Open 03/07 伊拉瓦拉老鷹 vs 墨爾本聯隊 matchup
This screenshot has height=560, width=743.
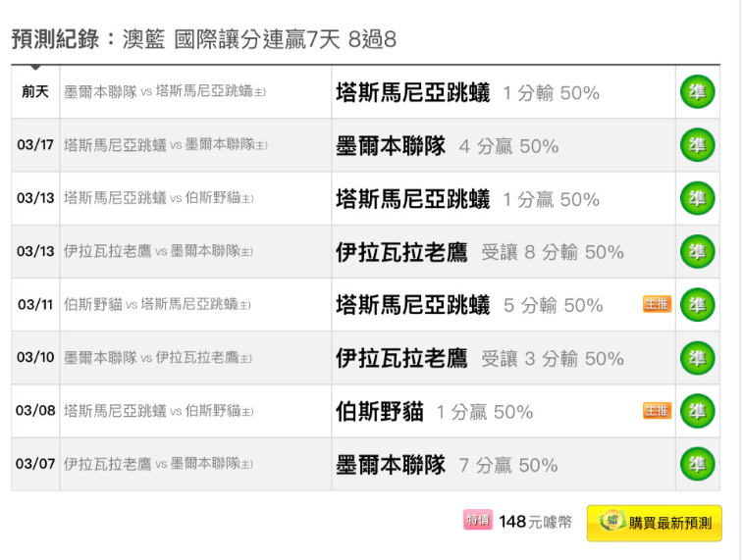[158, 464]
